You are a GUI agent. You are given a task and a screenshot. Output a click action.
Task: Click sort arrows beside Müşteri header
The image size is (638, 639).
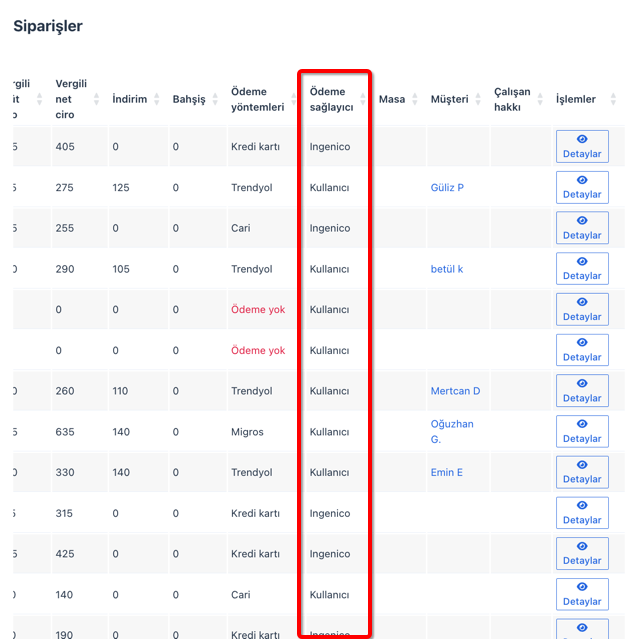478,99
